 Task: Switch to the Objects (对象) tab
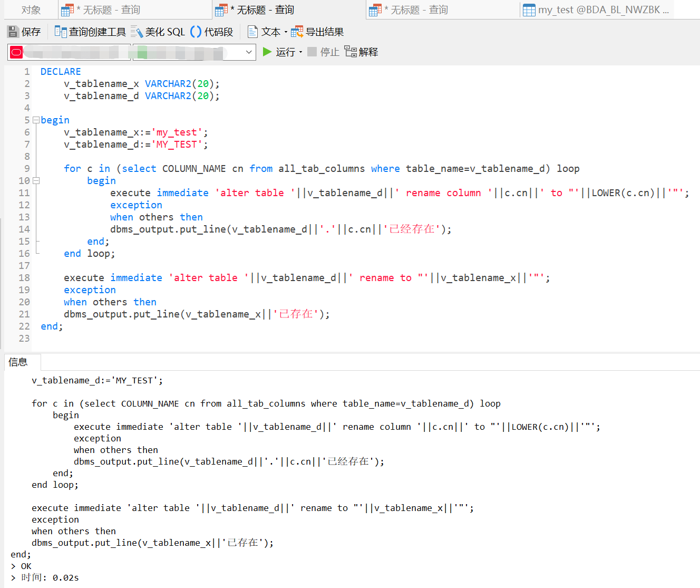click(x=31, y=10)
